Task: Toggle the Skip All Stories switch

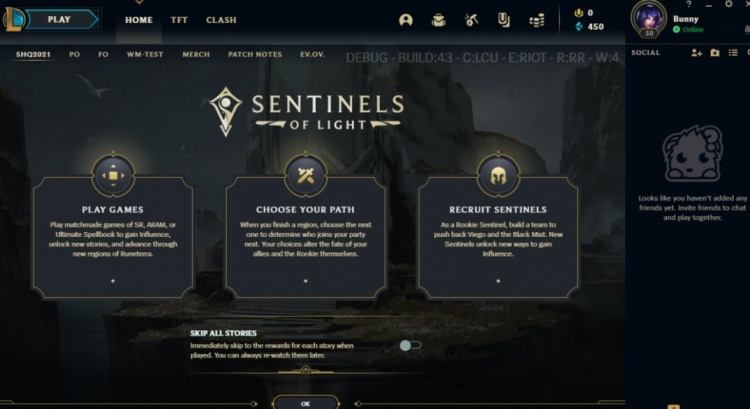Action: pyautogui.click(x=410, y=345)
